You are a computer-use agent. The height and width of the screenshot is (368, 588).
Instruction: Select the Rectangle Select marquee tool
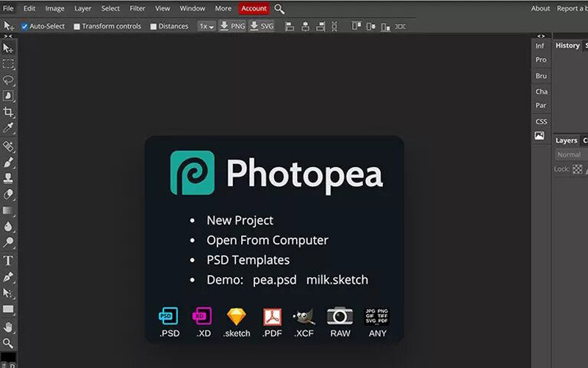(x=8, y=64)
